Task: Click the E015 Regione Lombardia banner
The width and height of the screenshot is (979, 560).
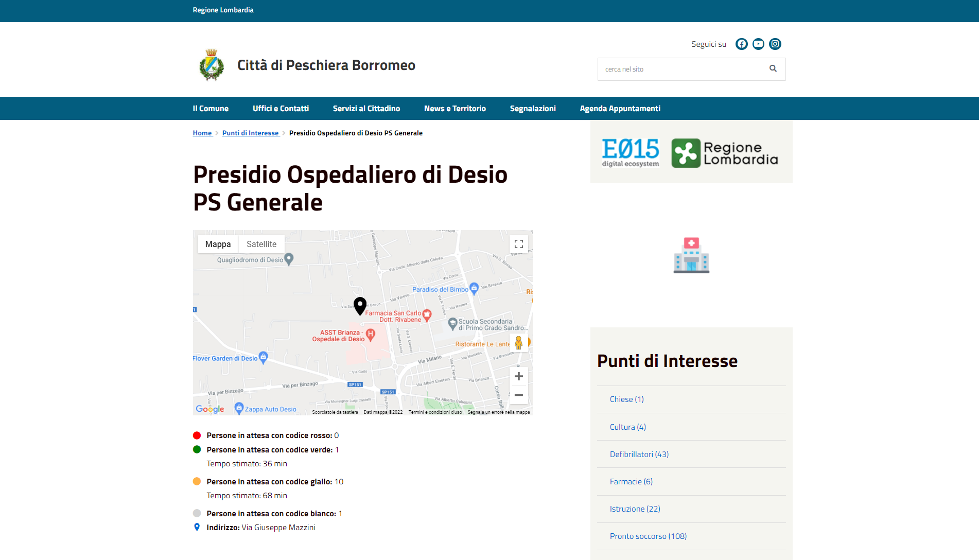Action: 691,153
